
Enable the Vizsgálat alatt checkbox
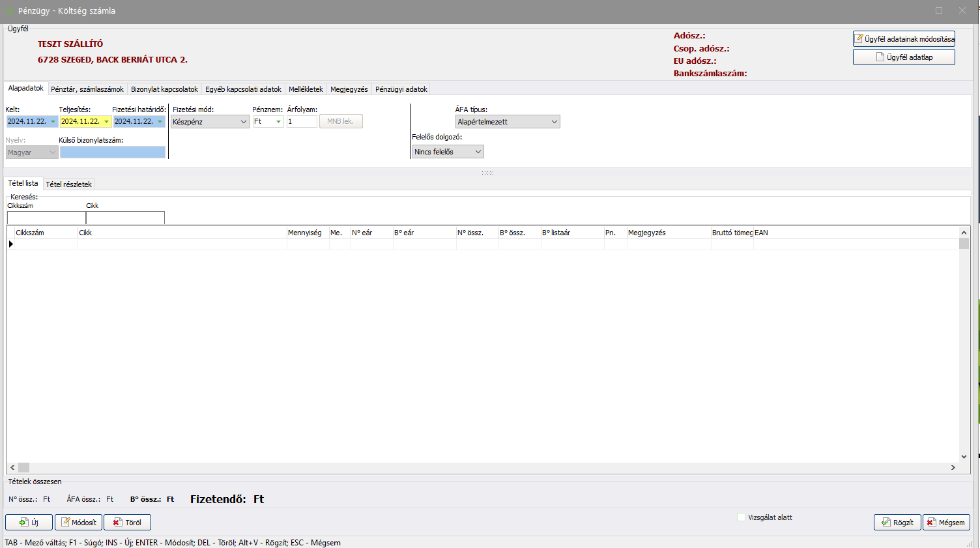[x=741, y=517]
